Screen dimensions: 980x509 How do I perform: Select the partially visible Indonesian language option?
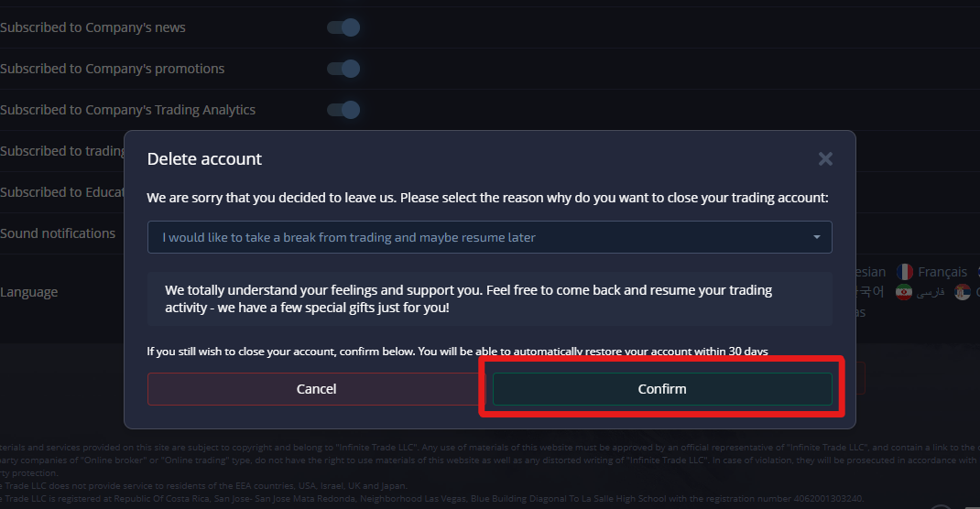[x=871, y=272]
